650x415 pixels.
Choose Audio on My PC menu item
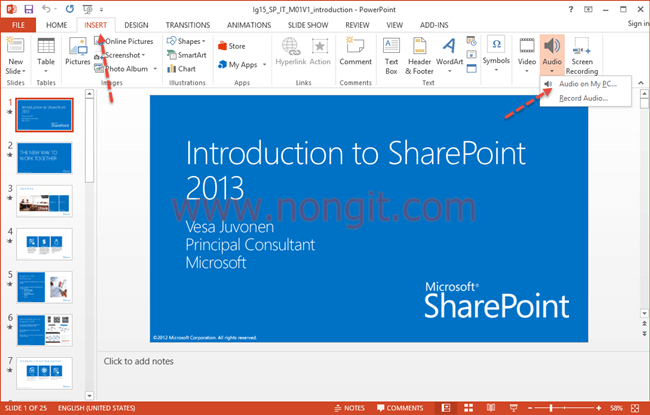coord(585,84)
